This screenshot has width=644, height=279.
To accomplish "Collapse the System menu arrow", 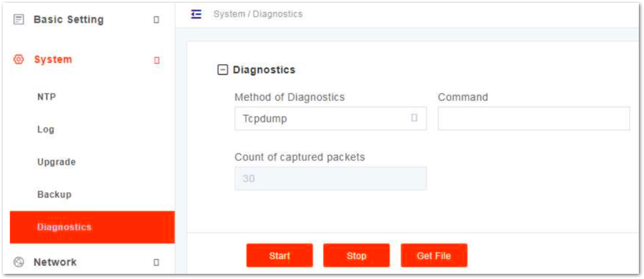I will tap(157, 60).
